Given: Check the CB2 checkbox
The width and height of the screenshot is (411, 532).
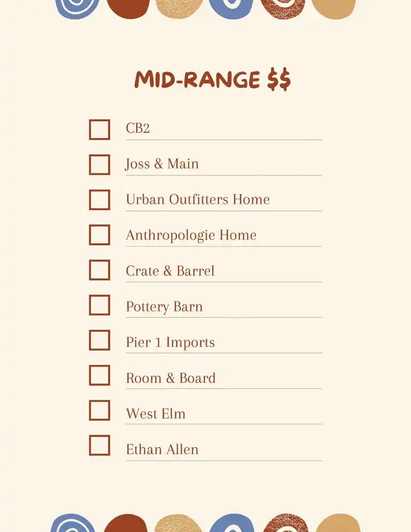Looking at the screenshot, I should tap(100, 129).
